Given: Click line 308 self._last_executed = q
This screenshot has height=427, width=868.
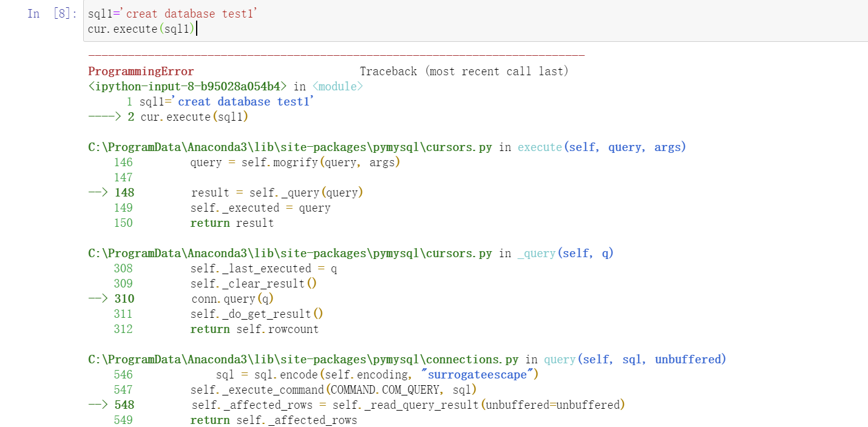Looking at the screenshot, I should coord(263,269).
